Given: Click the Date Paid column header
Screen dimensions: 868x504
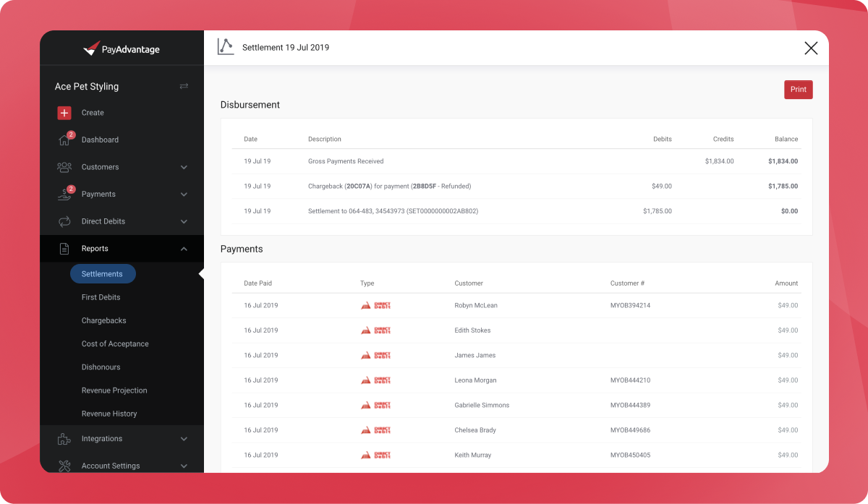Looking at the screenshot, I should pos(258,283).
